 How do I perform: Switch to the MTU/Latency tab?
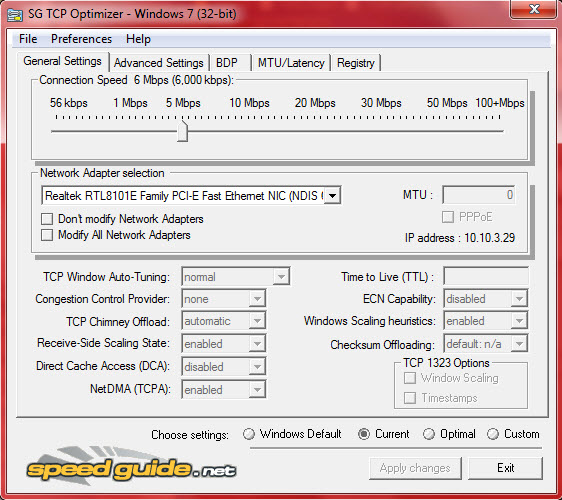pyautogui.click(x=291, y=63)
